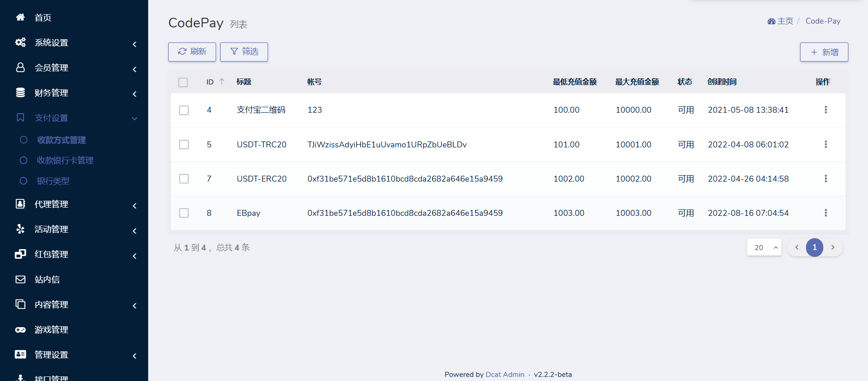Click the dashboard icon in the breadcrumb
This screenshot has width=868, height=381.
(x=771, y=21)
